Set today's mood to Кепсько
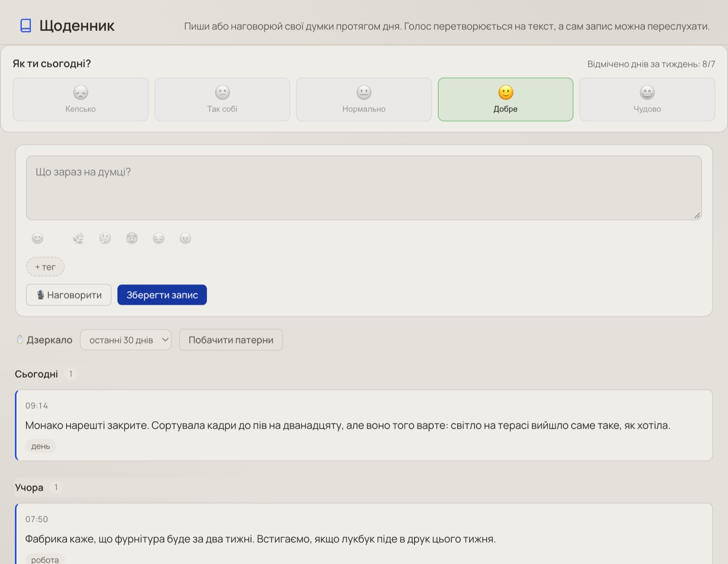 pos(81,99)
